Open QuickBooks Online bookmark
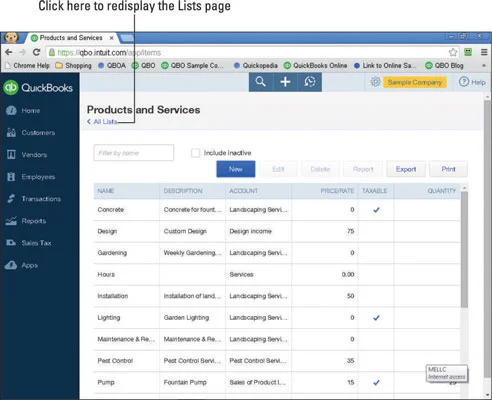Viewport: 492px width, 400px height. [x=315, y=66]
